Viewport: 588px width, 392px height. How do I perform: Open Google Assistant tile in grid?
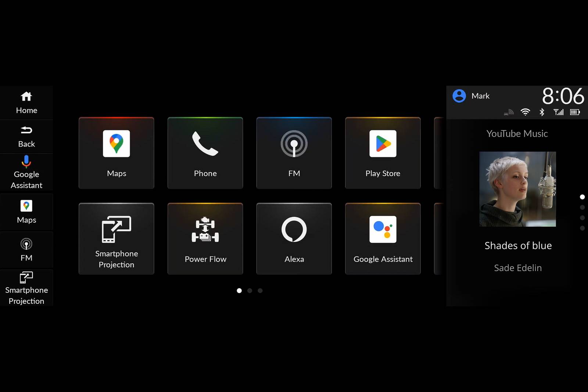coord(383,239)
